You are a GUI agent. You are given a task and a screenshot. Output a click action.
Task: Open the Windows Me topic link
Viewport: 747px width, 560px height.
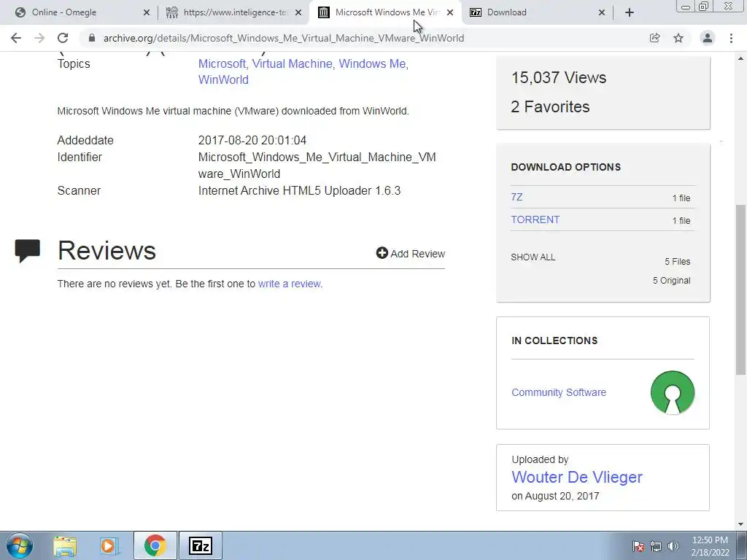[372, 64]
